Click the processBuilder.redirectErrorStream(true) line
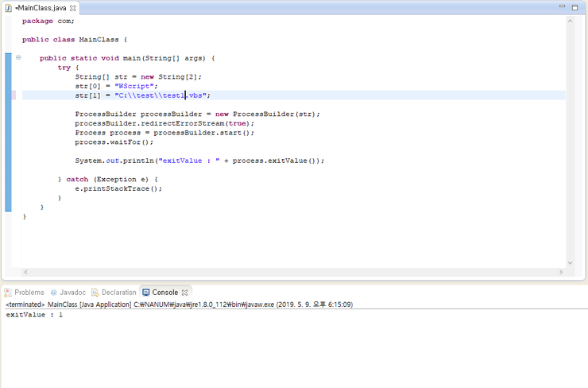 click(x=164, y=123)
